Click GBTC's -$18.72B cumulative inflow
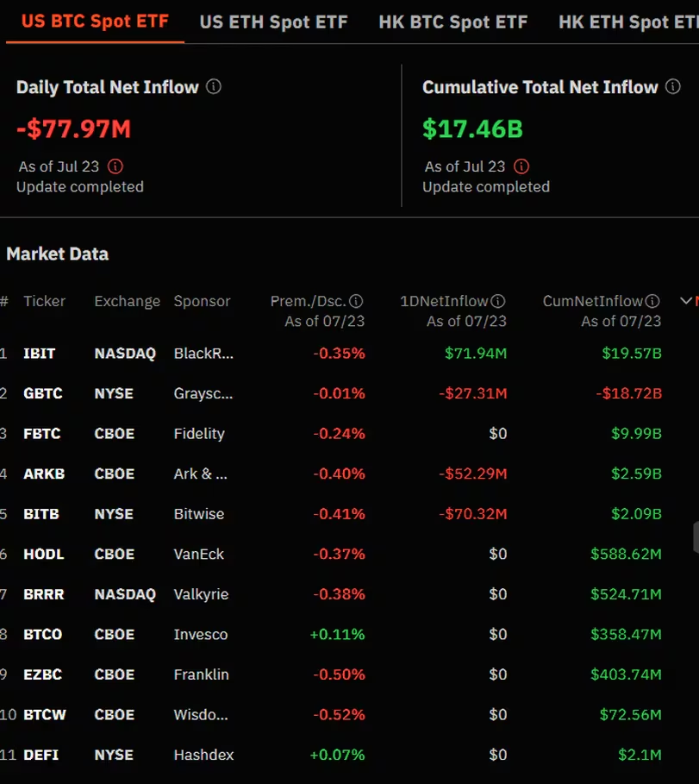The height and width of the screenshot is (784, 699). 629,393
